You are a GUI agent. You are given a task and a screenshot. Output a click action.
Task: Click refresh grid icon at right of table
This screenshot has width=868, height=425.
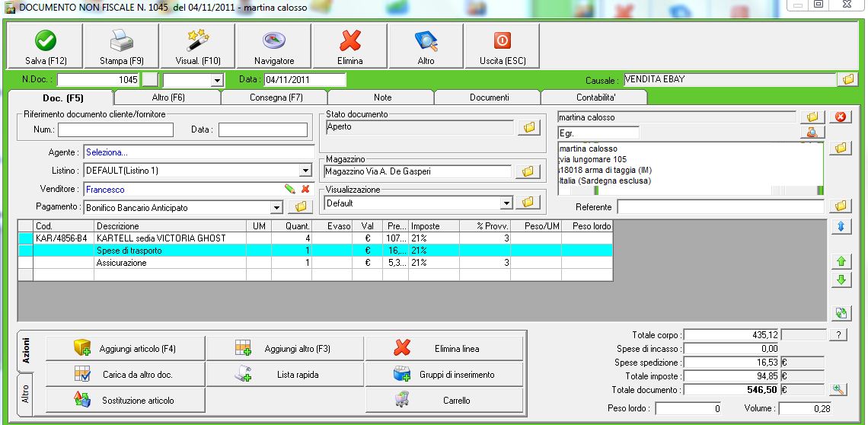click(x=841, y=312)
